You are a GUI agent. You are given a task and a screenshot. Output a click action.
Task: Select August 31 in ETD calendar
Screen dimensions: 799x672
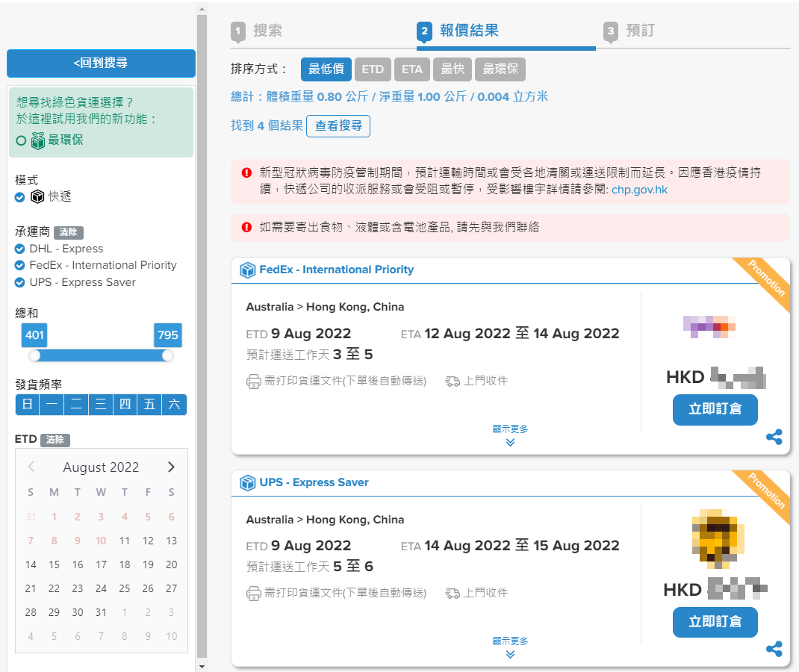click(101, 613)
